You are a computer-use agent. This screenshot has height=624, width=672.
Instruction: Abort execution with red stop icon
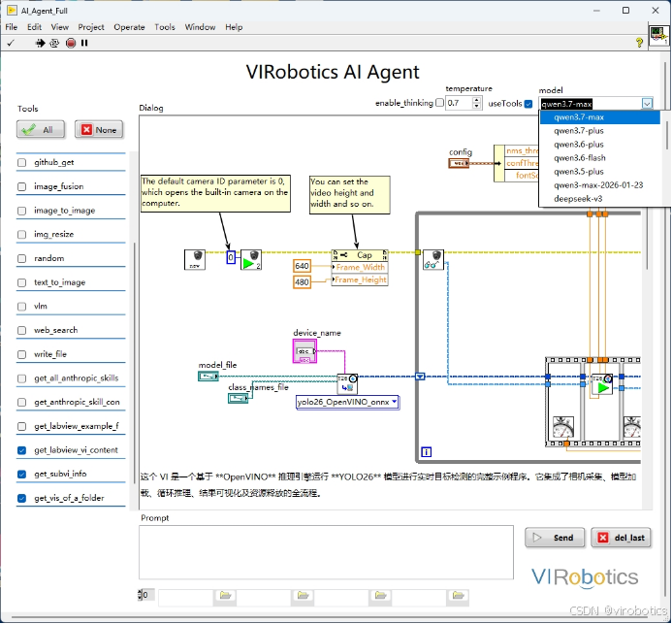(x=71, y=43)
